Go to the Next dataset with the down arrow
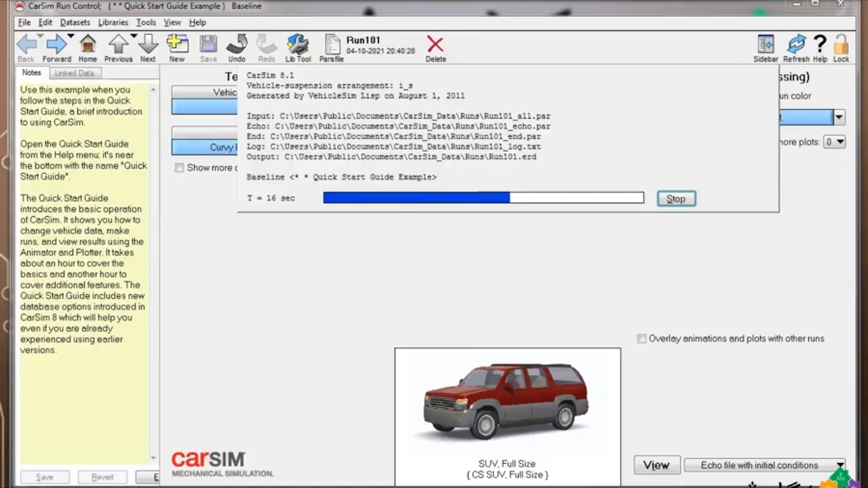The image size is (868, 488). (148, 46)
